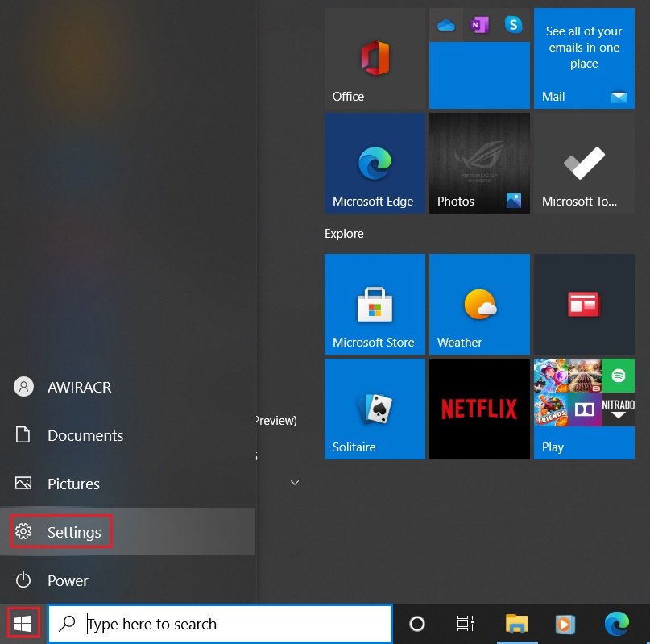Check the Weather tile
This screenshot has width=650, height=644.
click(479, 304)
